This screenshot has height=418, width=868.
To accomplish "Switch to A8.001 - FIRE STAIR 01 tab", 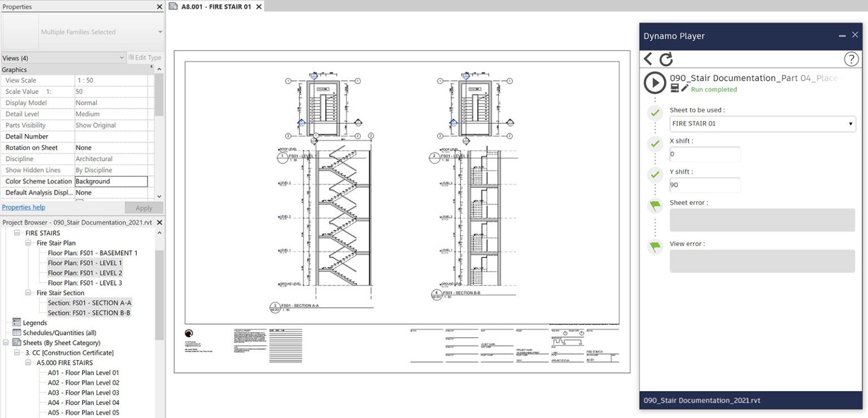I will [x=216, y=7].
